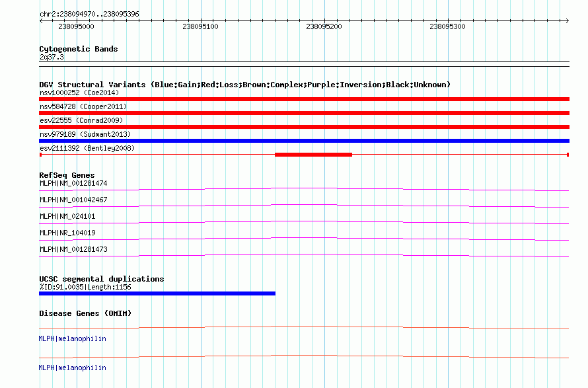This screenshot has width=588, height=388.
Task: Click the 2q37.3 band label
Action: 52,57
